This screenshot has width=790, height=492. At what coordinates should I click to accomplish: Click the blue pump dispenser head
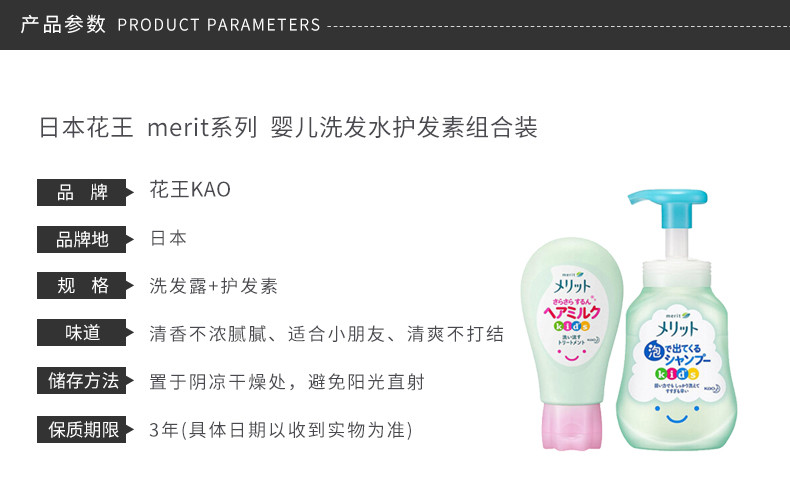(669, 206)
